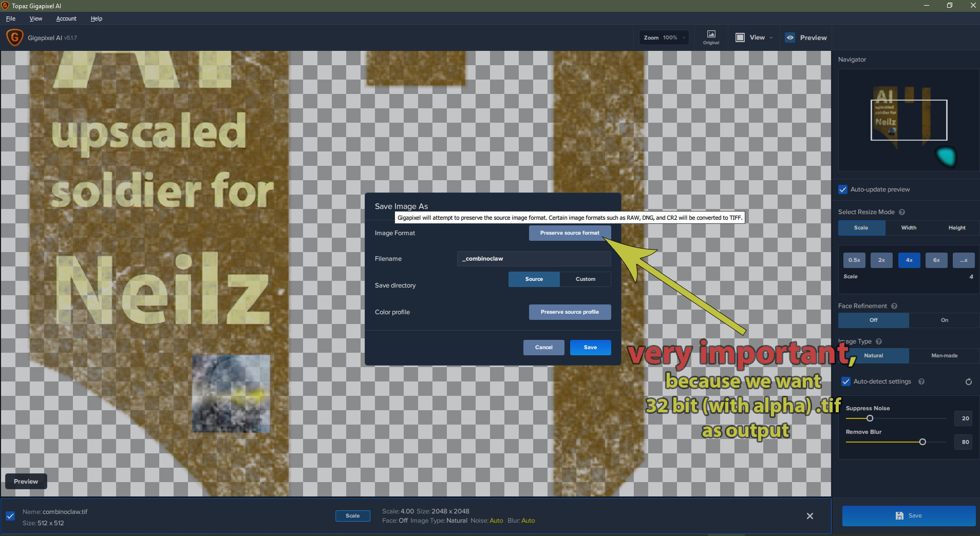Click the Remove Blur slider handle

point(922,442)
